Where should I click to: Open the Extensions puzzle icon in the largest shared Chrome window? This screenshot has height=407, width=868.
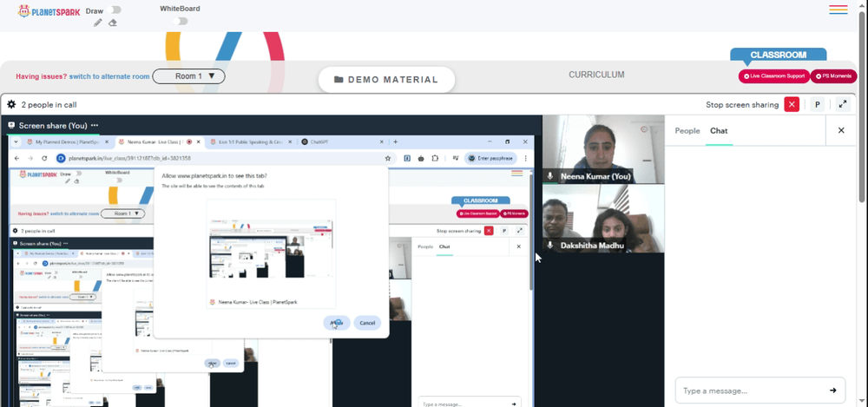click(x=435, y=158)
